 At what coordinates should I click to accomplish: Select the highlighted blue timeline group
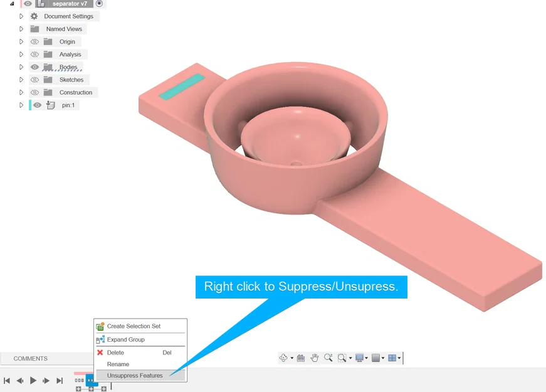(x=91, y=380)
